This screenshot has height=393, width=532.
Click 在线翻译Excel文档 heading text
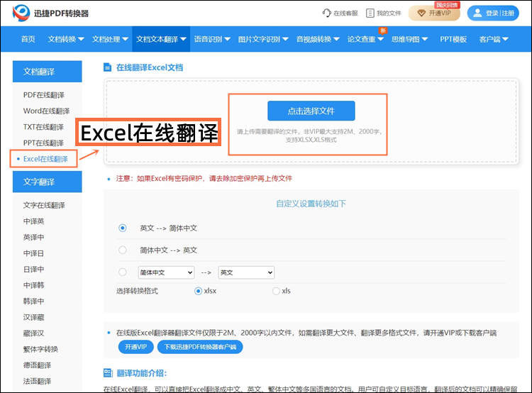click(x=150, y=67)
